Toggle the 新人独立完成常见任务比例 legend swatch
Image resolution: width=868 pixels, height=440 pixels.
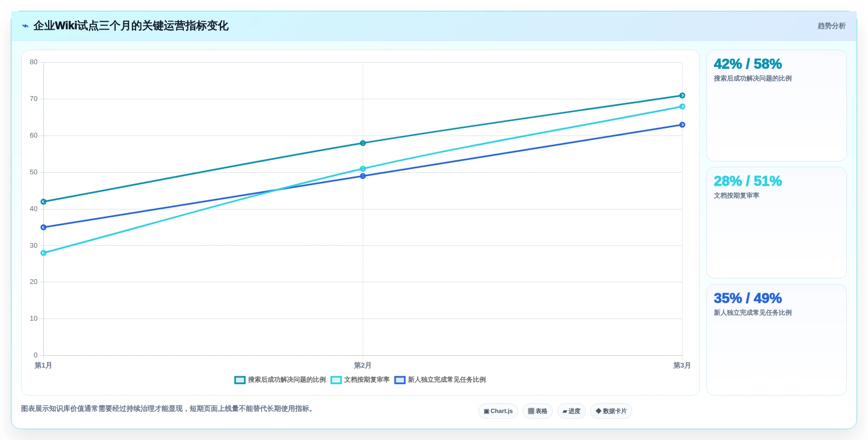tap(400, 380)
